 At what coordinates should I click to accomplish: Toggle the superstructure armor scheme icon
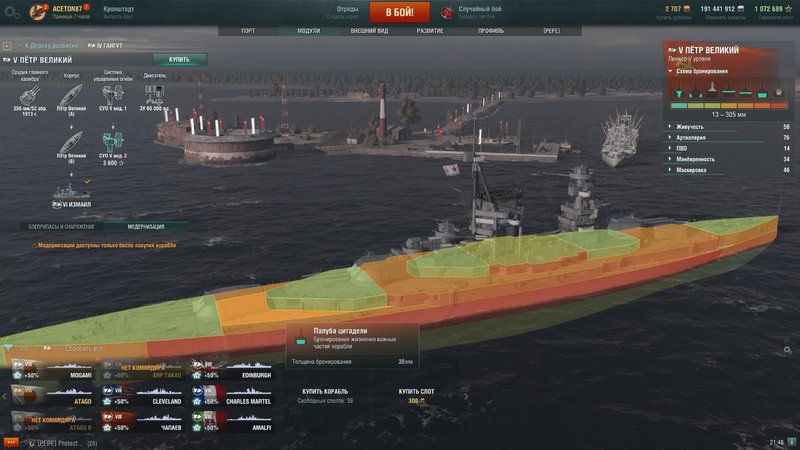coord(712,91)
